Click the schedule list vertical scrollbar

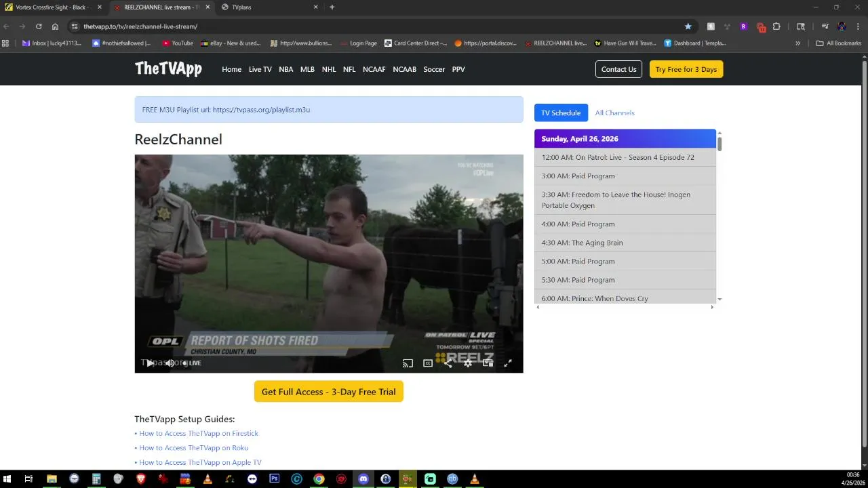pyautogui.click(x=719, y=144)
